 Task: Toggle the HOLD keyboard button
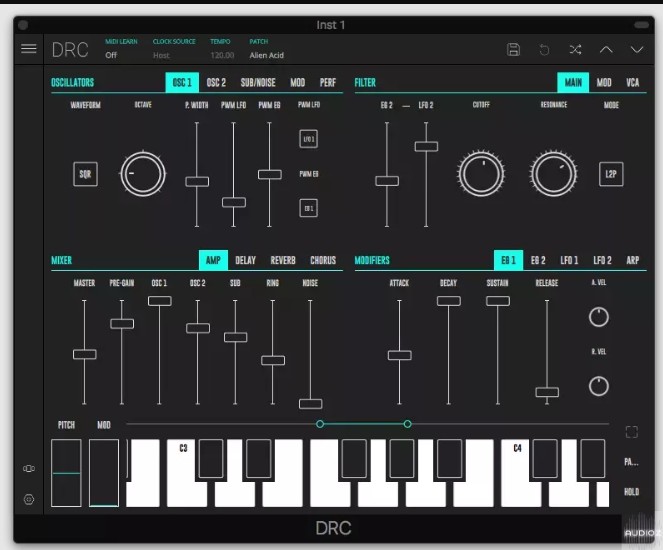[x=631, y=492]
